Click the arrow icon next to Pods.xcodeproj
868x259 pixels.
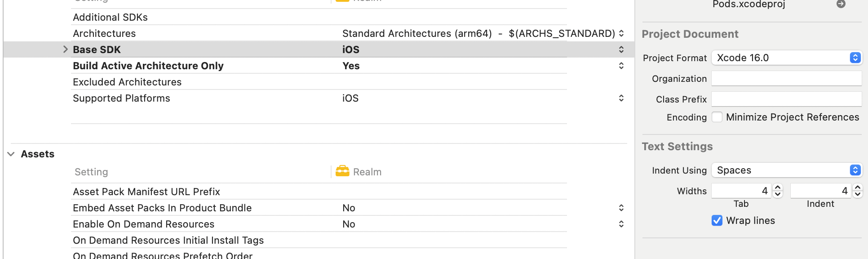841,4
